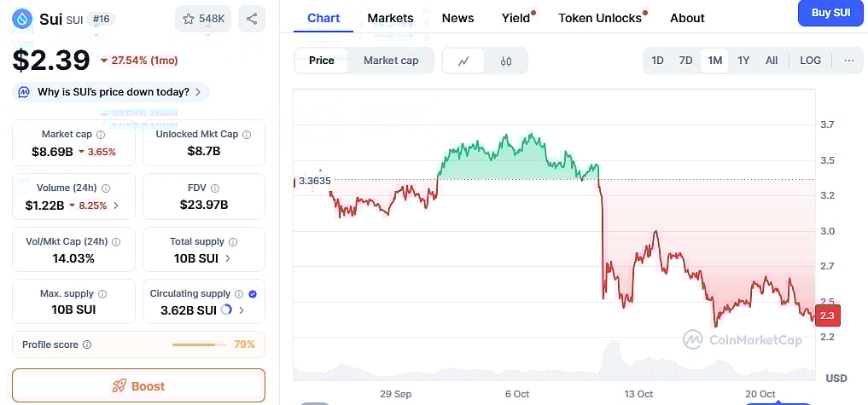The width and height of the screenshot is (868, 405).
Task: Toggle the chart to Market cap view
Action: tap(391, 61)
